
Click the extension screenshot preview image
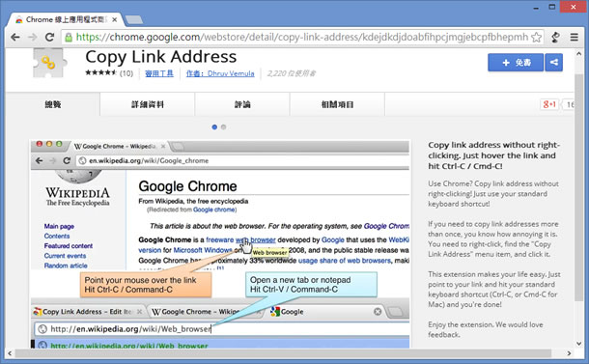220,244
